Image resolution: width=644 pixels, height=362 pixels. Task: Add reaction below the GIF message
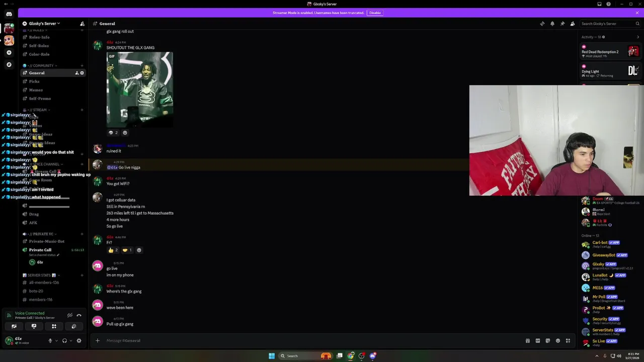pyautogui.click(x=125, y=133)
